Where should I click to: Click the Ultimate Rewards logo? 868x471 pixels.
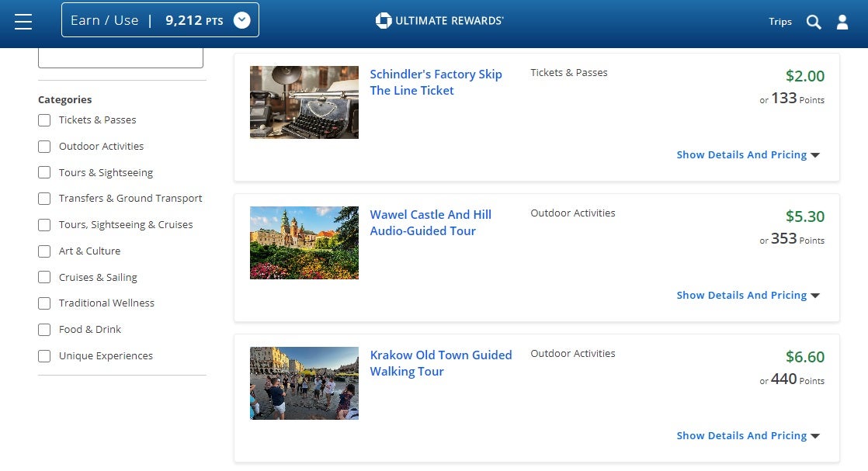point(439,21)
